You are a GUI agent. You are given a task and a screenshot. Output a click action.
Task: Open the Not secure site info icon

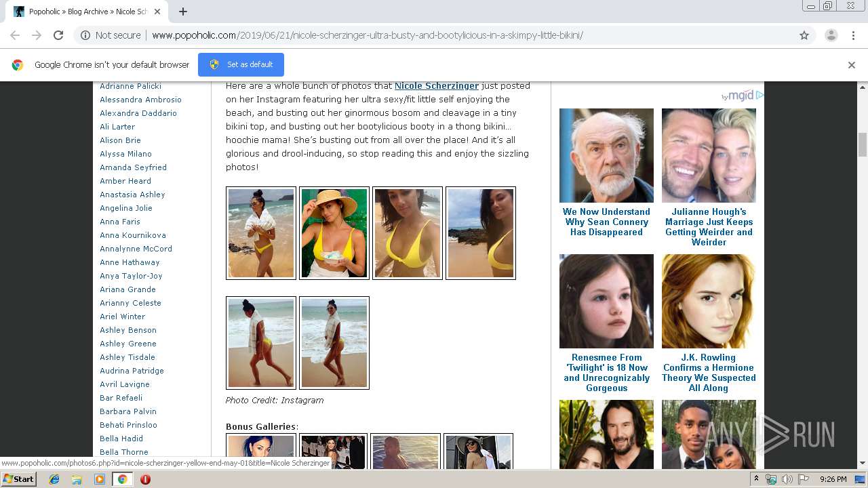pyautogui.click(x=85, y=35)
